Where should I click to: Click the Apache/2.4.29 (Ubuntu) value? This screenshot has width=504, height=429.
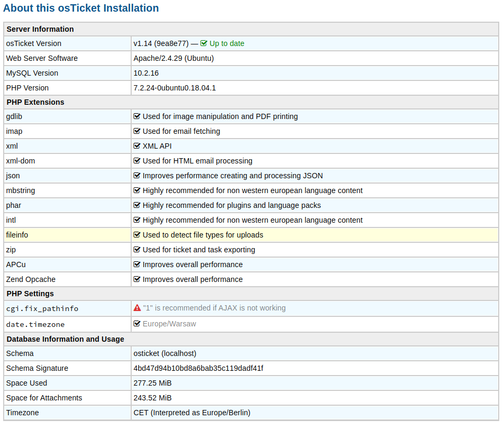pyautogui.click(x=173, y=58)
